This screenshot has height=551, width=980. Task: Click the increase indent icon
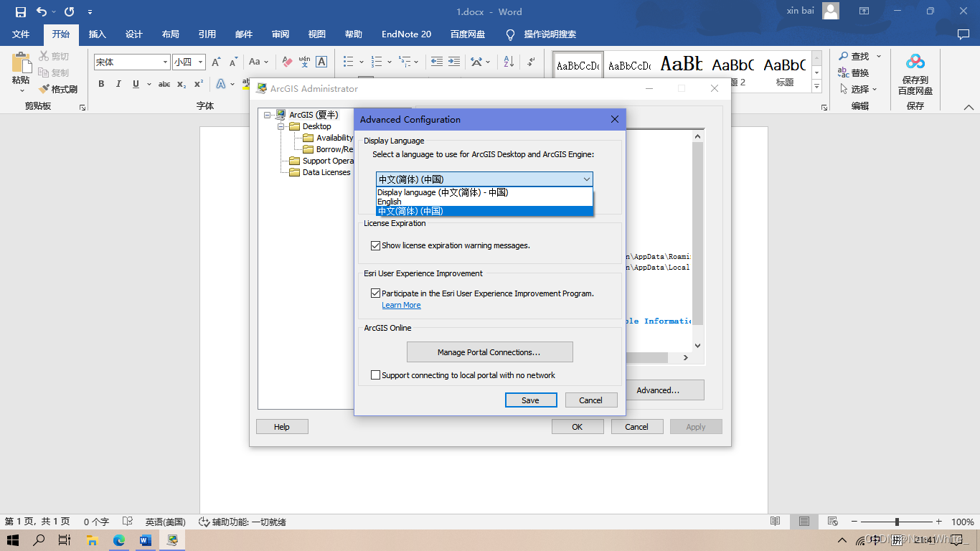(454, 62)
